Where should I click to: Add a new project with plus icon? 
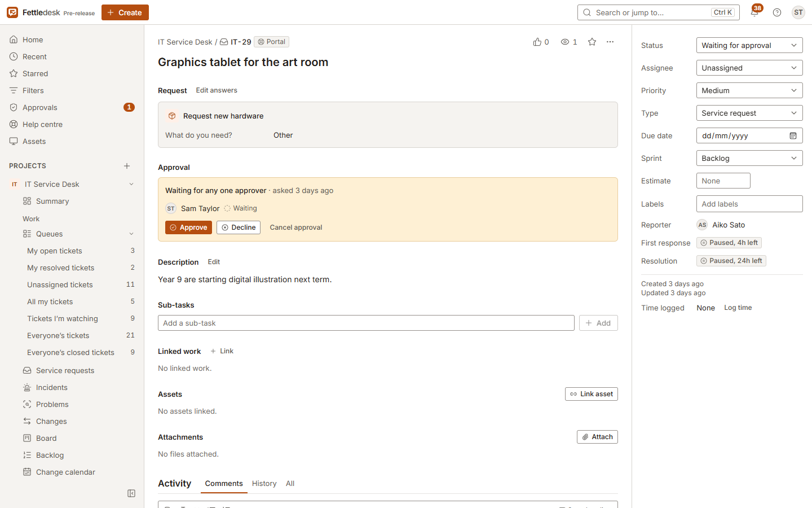[x=127, y=166]
